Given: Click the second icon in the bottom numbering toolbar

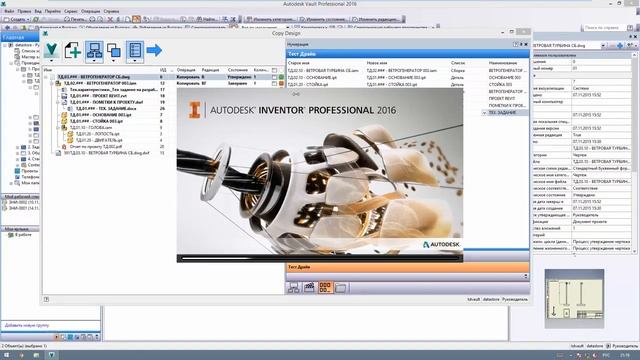Looking at the screenshot, I should pos(309,288).
